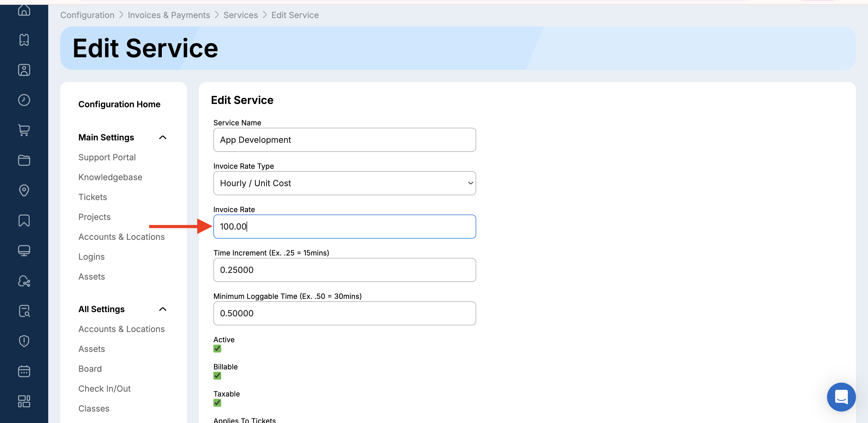Click the contact badge sidebar icon
This screenshot has height=423, width=868.
(24, 70)
